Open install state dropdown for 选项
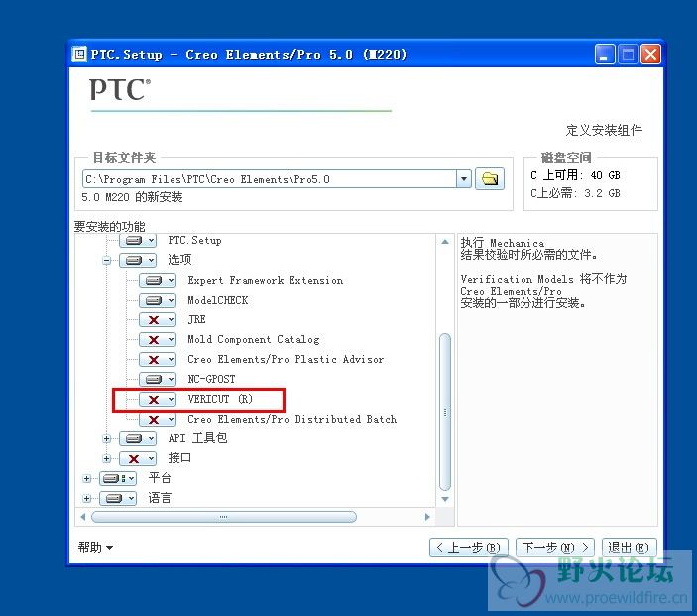Viewport: 697px width, 616px height. pyautogui.click(x=138, y=260)
